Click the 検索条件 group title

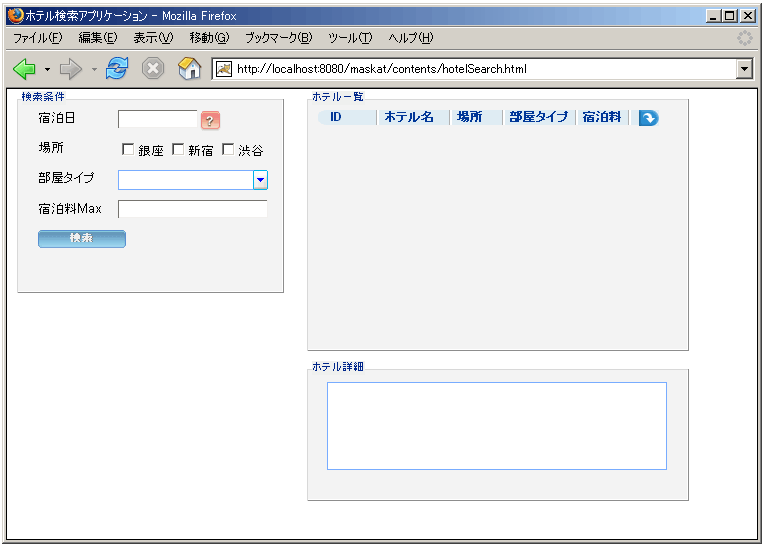coord(43,97)
